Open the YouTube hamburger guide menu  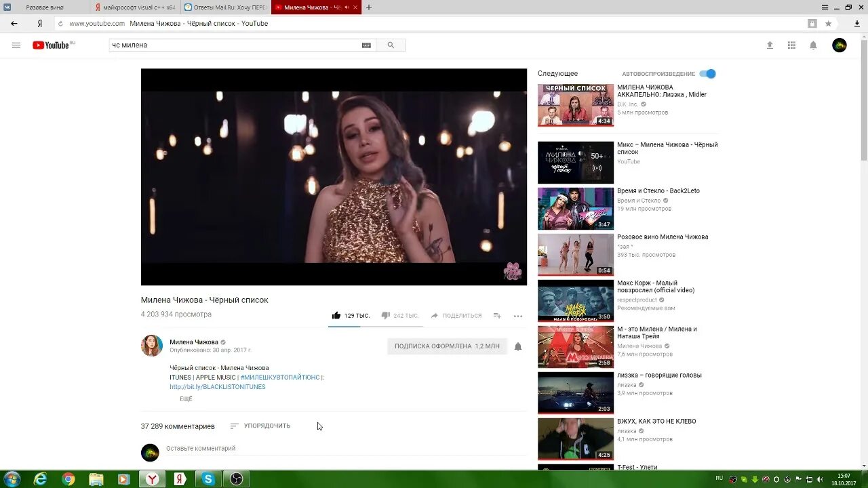pos(16,45)
